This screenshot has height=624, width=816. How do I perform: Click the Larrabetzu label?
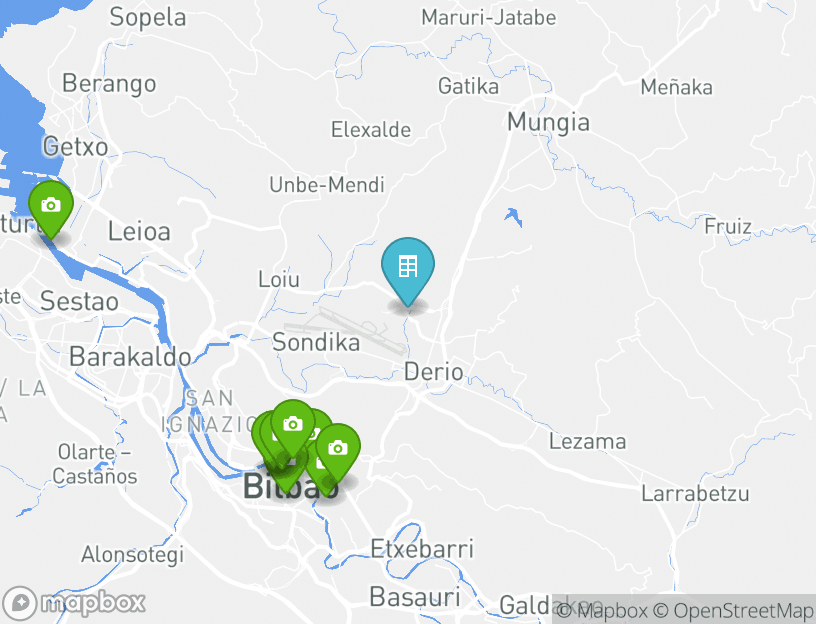click(x=695, y=493)
